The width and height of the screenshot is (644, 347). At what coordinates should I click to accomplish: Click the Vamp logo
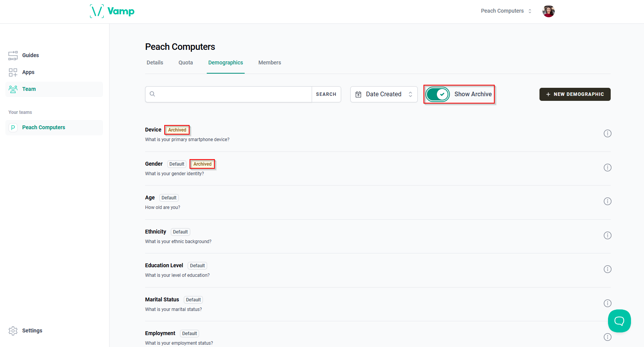coord(112,11)
